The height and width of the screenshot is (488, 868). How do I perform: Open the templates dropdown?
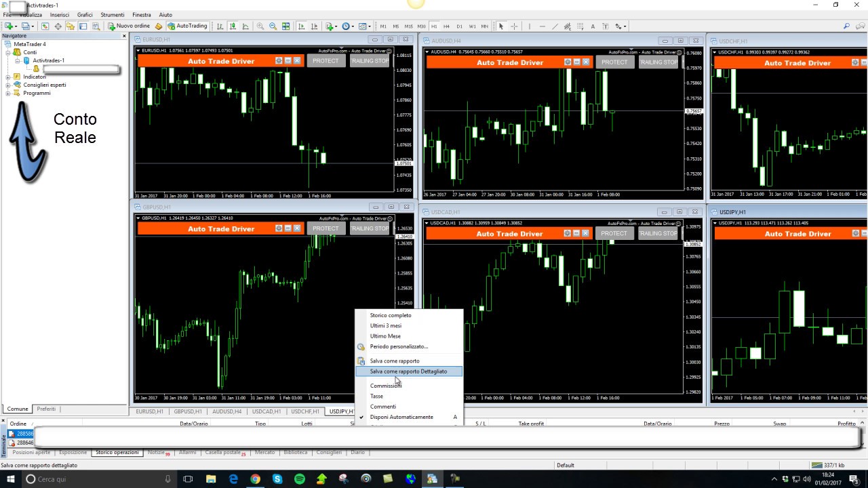coord(365,26)
